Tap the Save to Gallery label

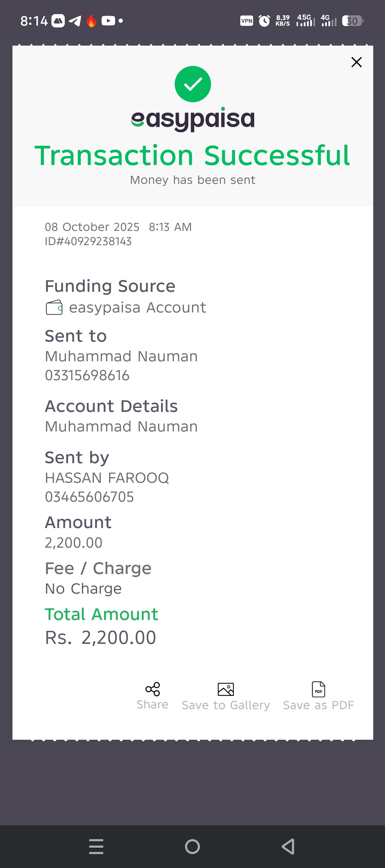[x=226, y=705]
